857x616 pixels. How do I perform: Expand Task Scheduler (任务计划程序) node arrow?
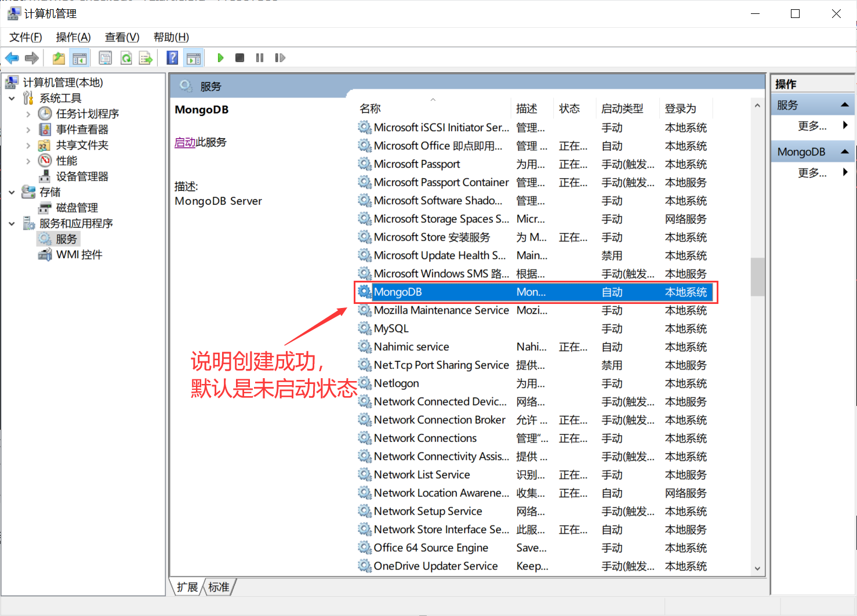pyautogui.click(x=28, y=114)
